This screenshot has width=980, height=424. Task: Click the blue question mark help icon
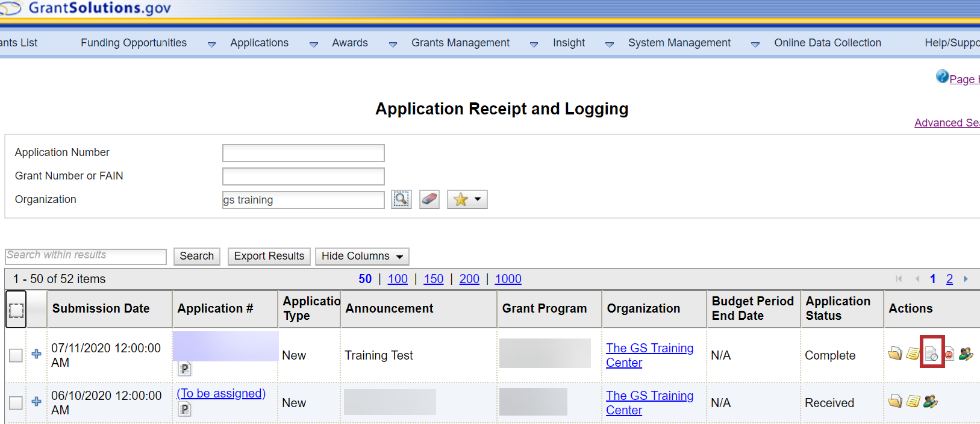click(x=942, y=76)
